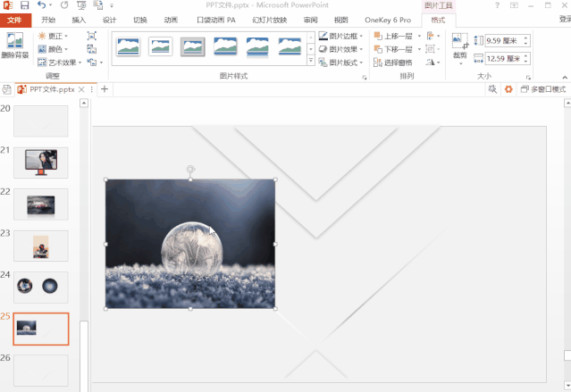Click the orange settings gear icon
Image resolution: width=571 pixels, height=392 pixels.
click(508, 89)
